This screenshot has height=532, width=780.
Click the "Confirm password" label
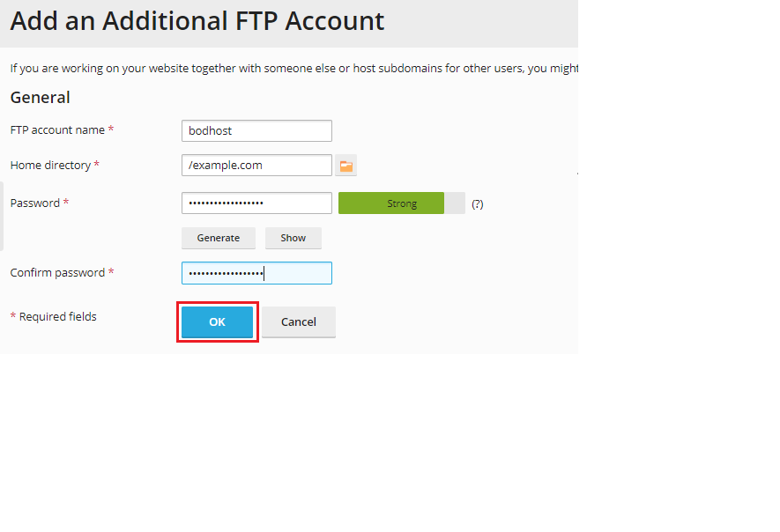tap(57, 272)
